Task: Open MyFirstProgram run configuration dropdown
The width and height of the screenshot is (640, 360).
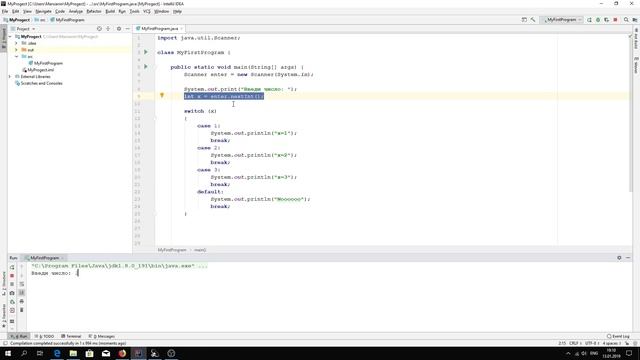Action: click(562, 20)
